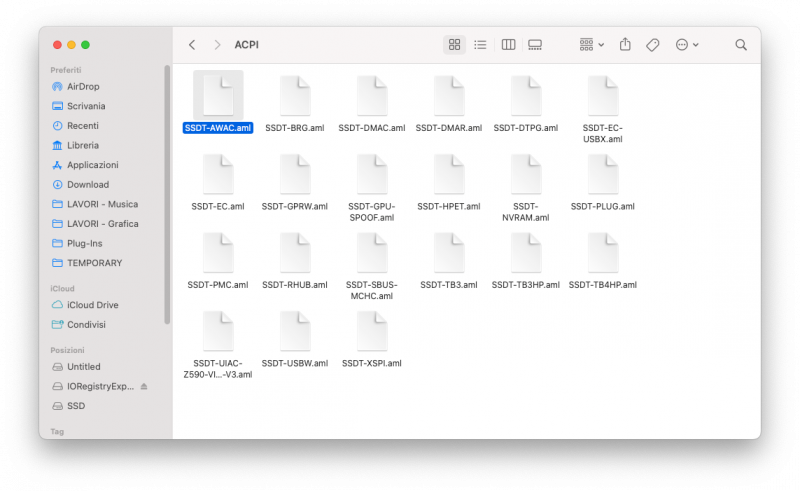Select Untitled volume in sidebar
The height and width of the screenshot is (491, 800).
(76, 367)
